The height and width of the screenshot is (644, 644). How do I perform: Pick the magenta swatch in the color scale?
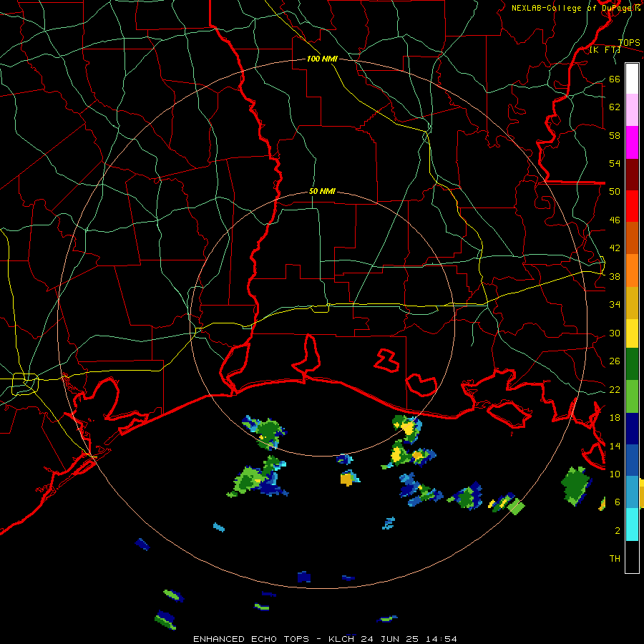(x=632, y=142)
